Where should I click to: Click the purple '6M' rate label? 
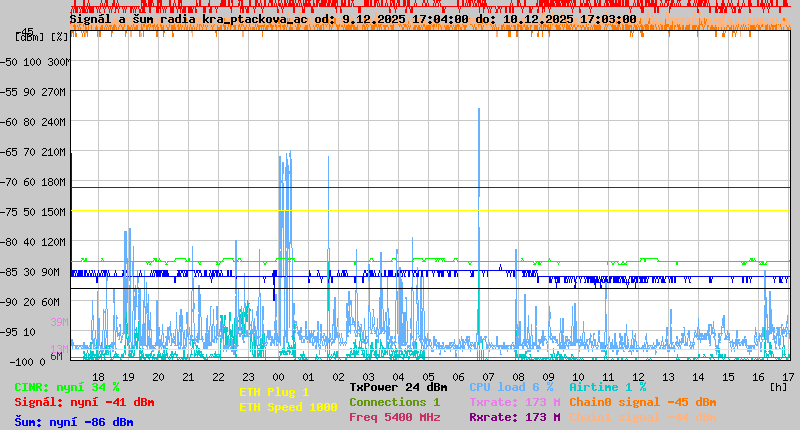pyautogui.click(x=57, y=356)
